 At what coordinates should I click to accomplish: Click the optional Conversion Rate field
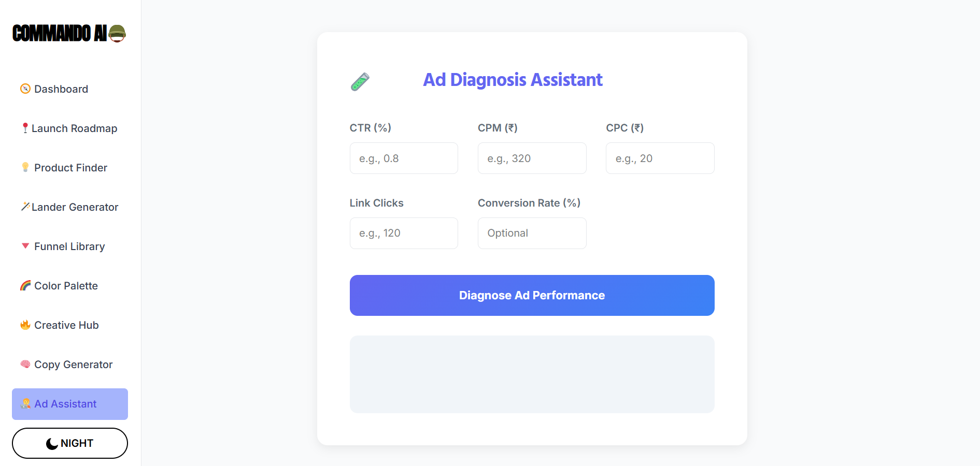[532, 233]
